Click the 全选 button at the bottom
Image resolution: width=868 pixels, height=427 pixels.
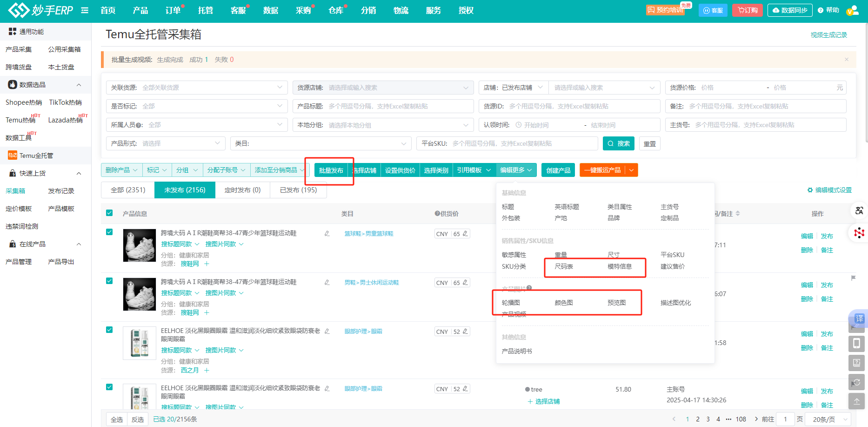click(x=117, y=419)
